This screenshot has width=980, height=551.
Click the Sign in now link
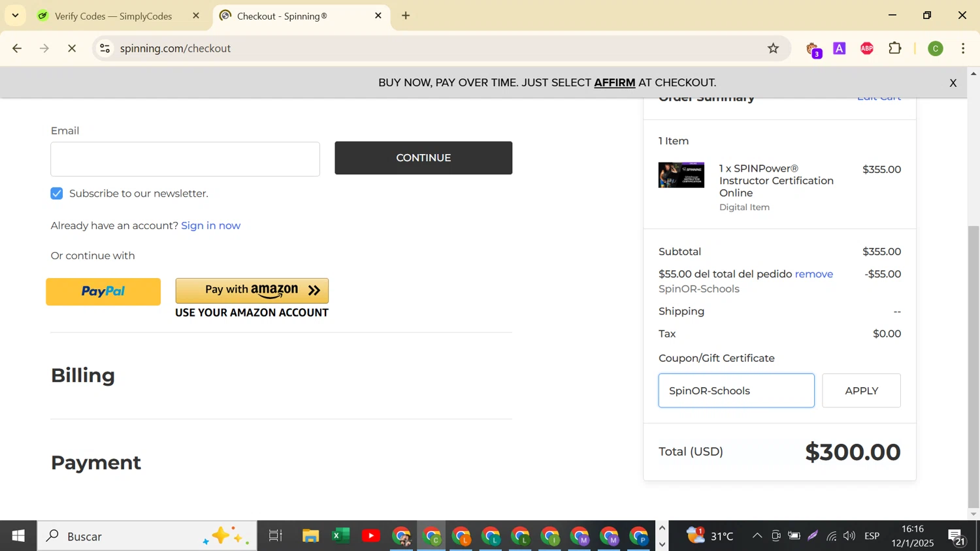(210, 225)
